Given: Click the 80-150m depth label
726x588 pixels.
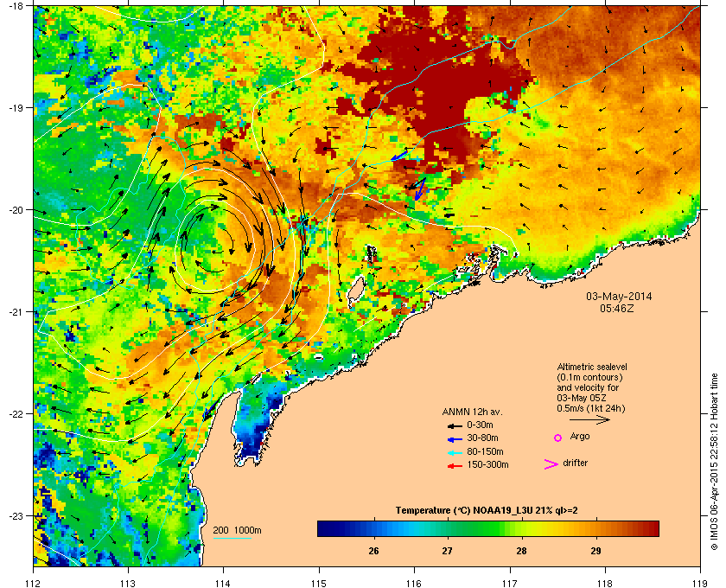Looking at the screenshot, I should (485, 451).
